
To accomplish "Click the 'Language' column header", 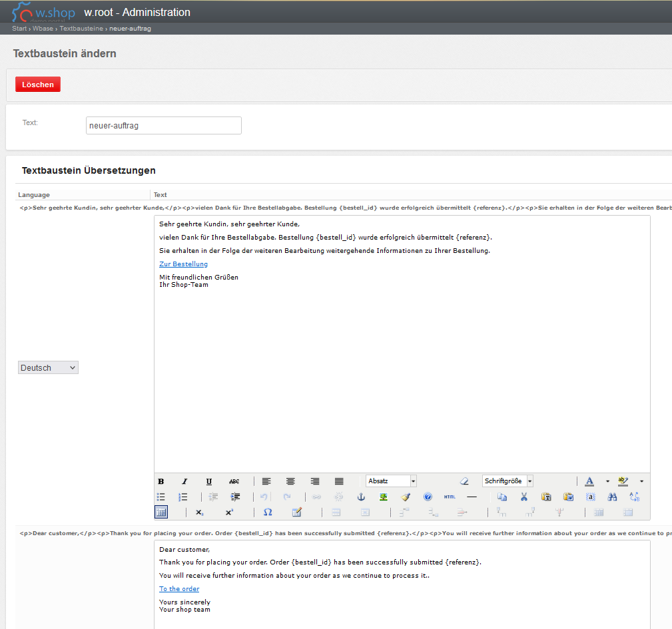I will tap(34, 195).
